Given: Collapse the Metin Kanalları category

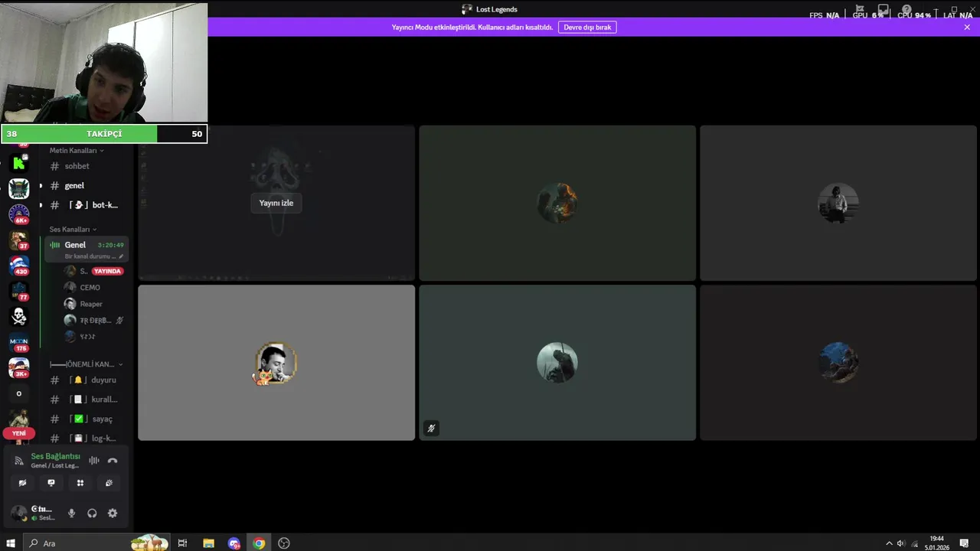Looking at the screenshot, I should pyautogui.click(x=77, y=151).
